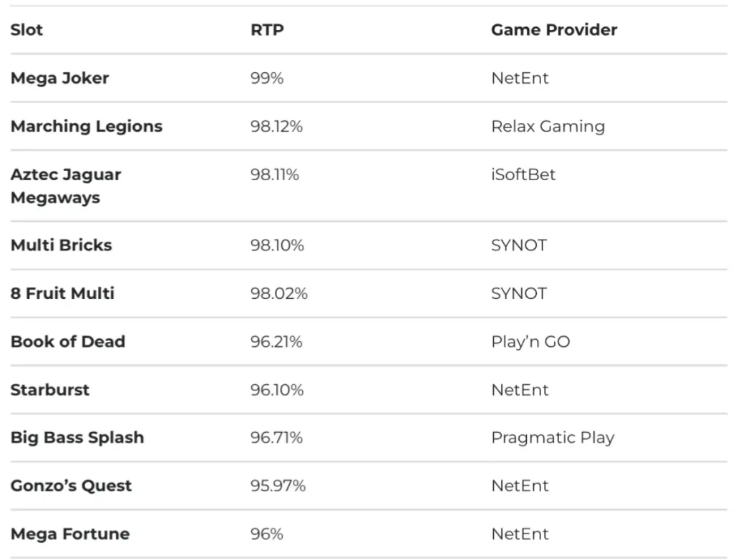Image resolution: width=733 pixels, height=560 pixels.
Task: Click the 98.12% RTP value
Action: [x=276, y=127]
